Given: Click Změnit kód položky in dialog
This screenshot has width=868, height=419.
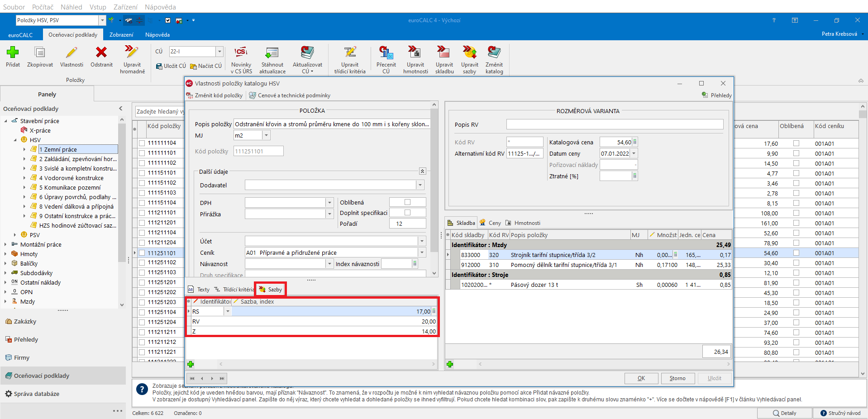Looking at the screenshot, I should click(215, 95).
